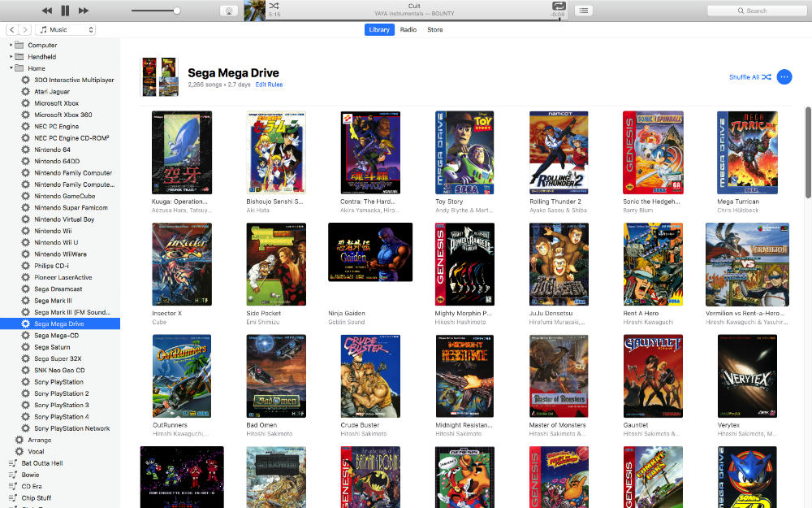
Task: Open the Edit Rules link
Action: (269, 85)
